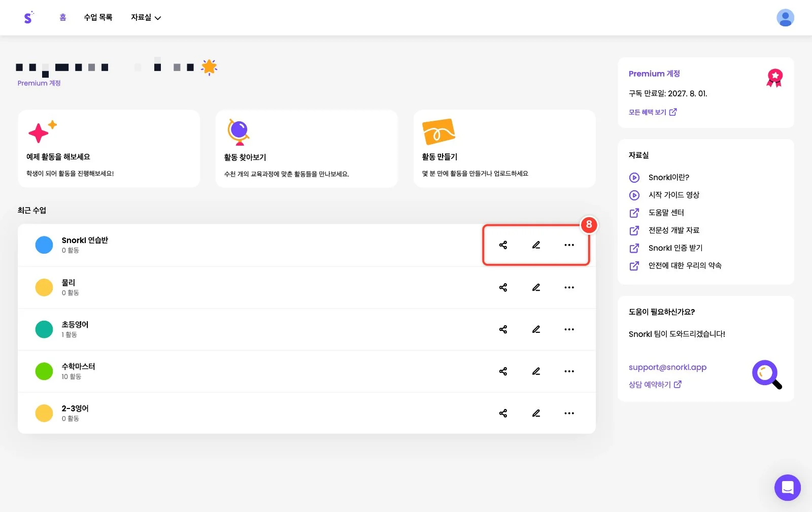Open the chat support widget
The image size is (812, 512).
pos(787,488)
